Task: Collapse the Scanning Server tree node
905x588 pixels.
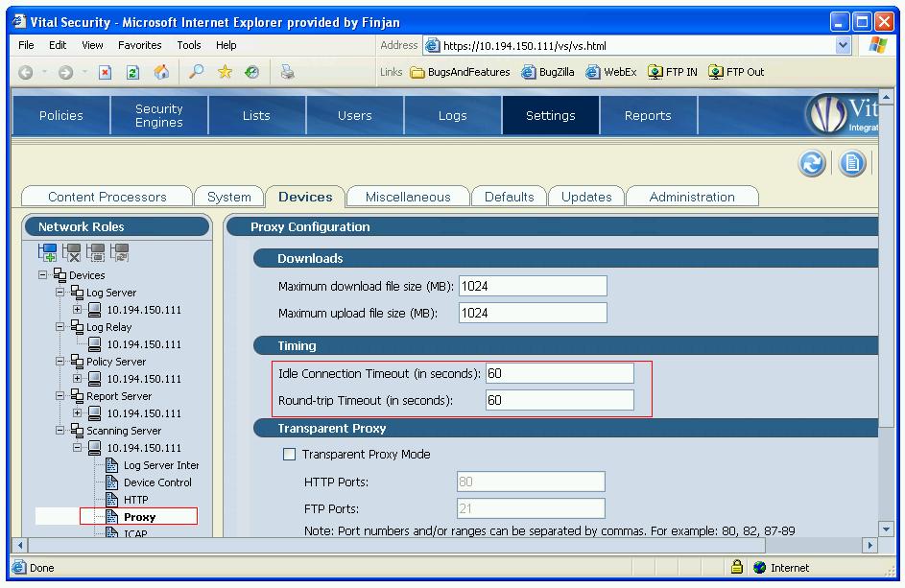Action: pos(60,431)
